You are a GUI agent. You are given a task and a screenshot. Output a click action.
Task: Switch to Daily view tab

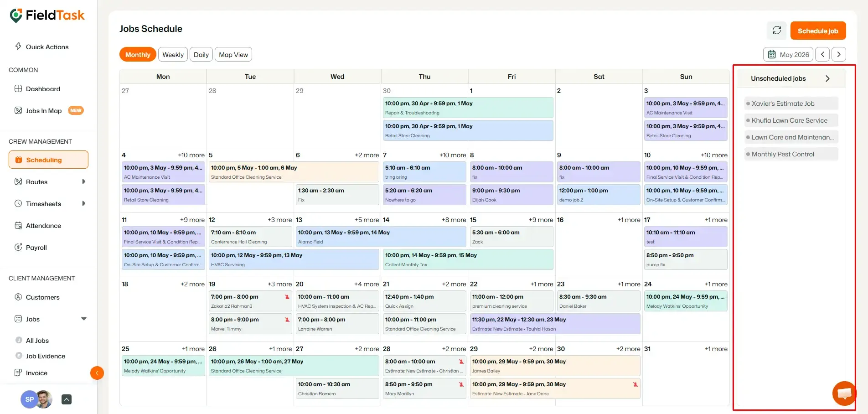pos(201,54)
